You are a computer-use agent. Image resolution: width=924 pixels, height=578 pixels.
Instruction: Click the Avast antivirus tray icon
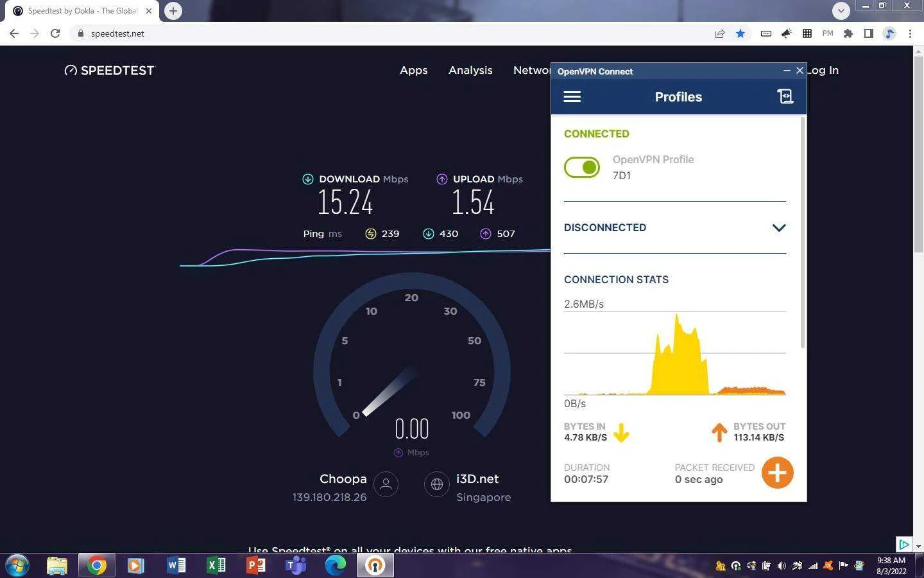click(x=828, y=566)
